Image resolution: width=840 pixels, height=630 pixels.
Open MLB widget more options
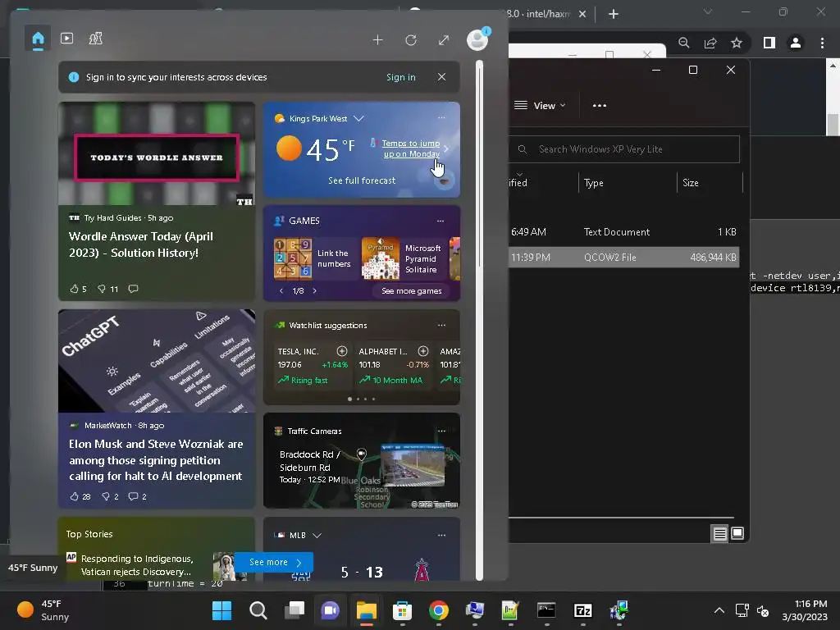point(441,535)
